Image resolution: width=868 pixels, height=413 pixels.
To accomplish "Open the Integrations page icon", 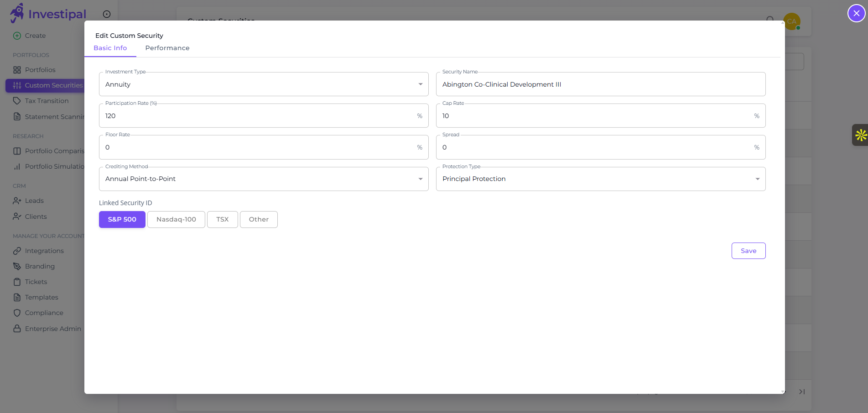I will [x=17, y=251].
